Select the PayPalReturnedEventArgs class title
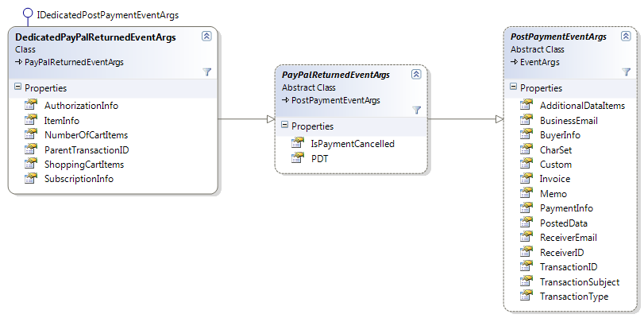This screenshot has height=318, width=644. coord(336,76)
